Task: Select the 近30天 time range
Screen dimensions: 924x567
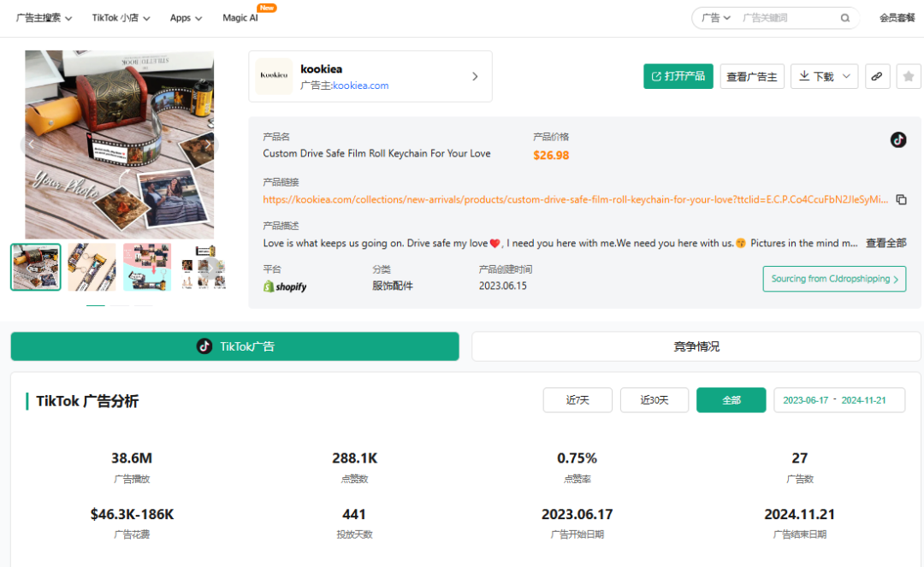Action: click(x=654, y=399)
